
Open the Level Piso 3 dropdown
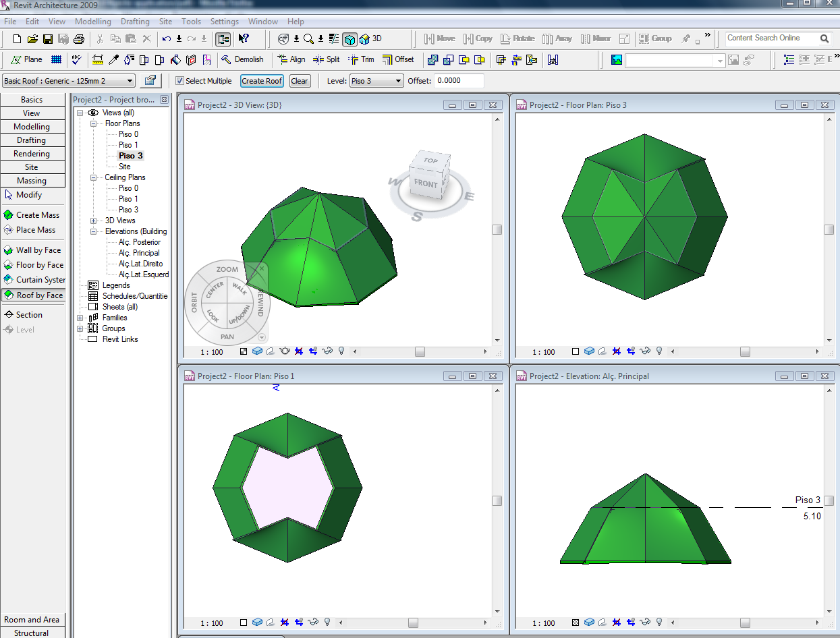point(397,81)
